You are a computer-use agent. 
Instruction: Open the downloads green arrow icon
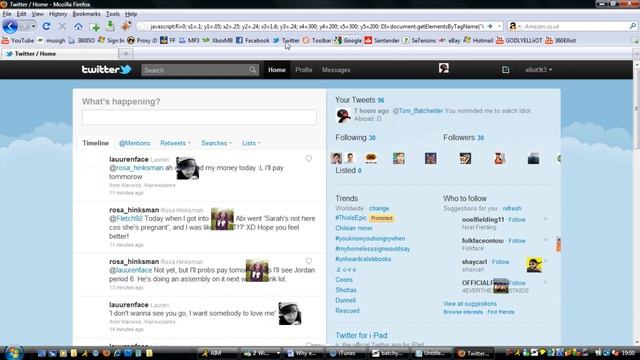click(x=110, y=26)
